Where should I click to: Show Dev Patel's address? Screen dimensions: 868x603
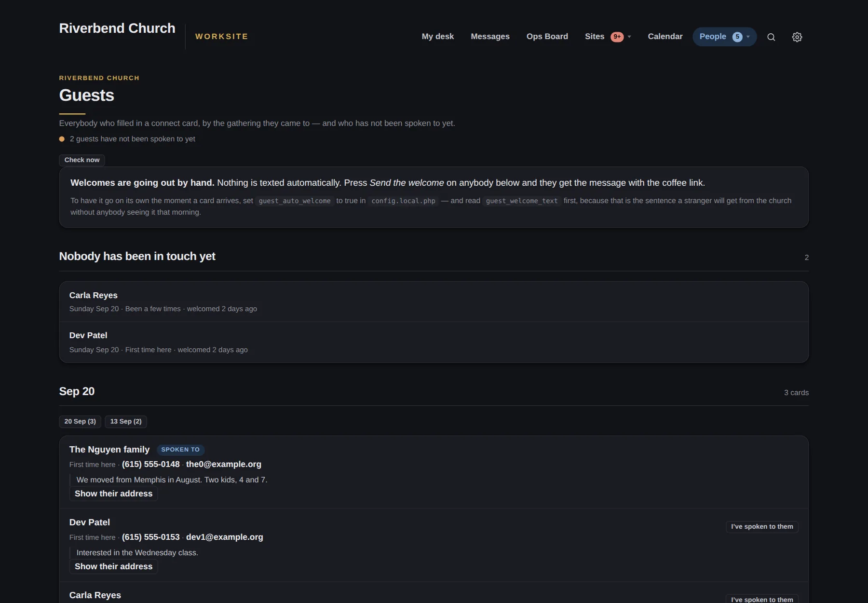[113, 566]
